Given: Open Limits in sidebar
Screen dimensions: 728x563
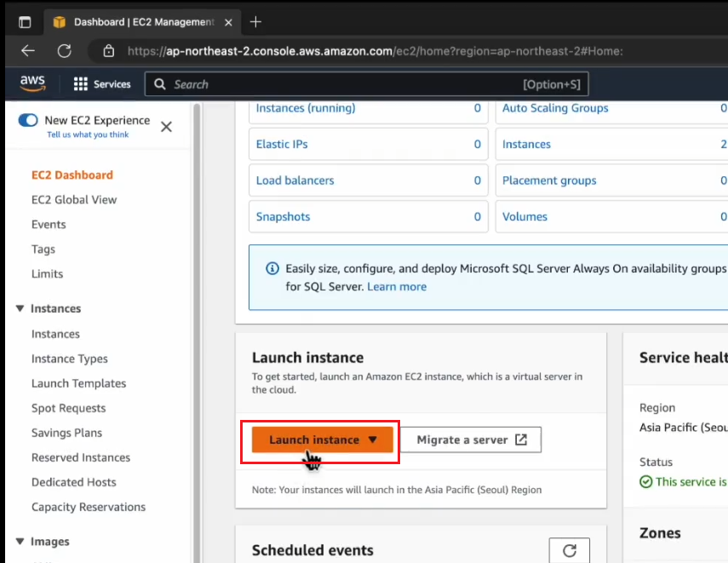Looking at the screenshot, I should point(48,274).
